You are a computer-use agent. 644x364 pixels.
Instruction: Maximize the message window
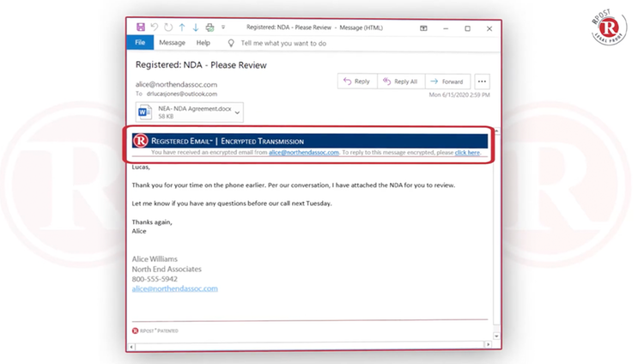[467, 28]
